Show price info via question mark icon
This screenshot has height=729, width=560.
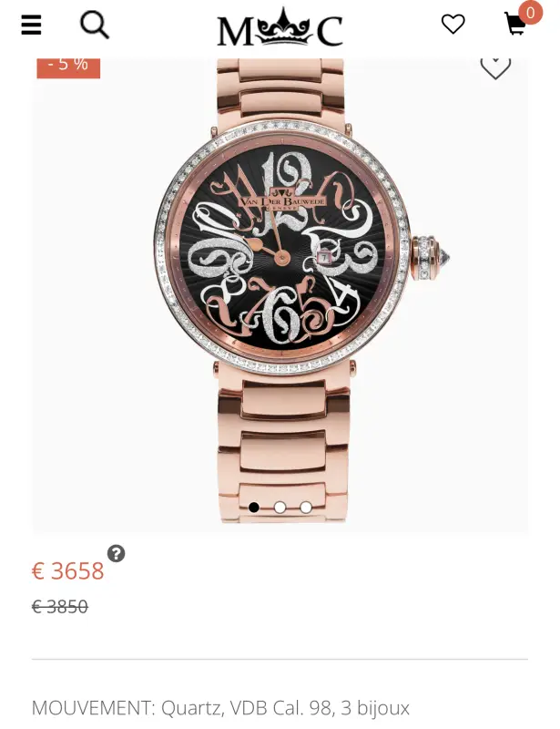117,554
